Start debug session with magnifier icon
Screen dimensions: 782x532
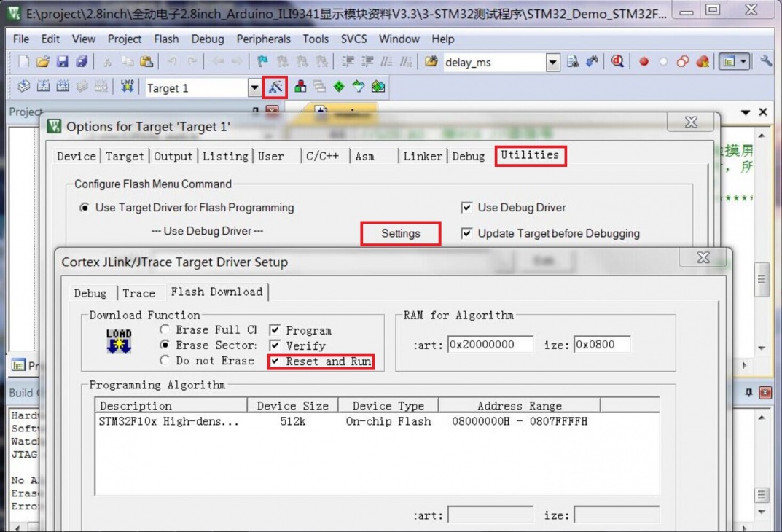[x=617, y=62]
